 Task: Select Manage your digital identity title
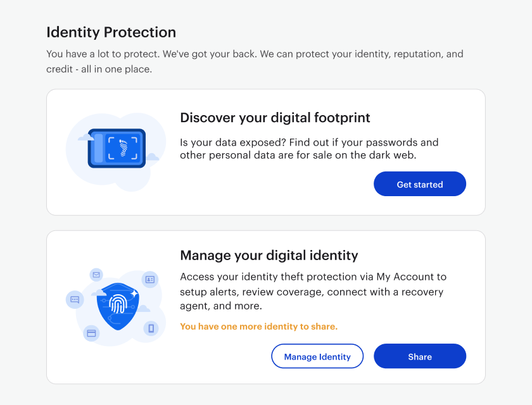click(269, 256)
